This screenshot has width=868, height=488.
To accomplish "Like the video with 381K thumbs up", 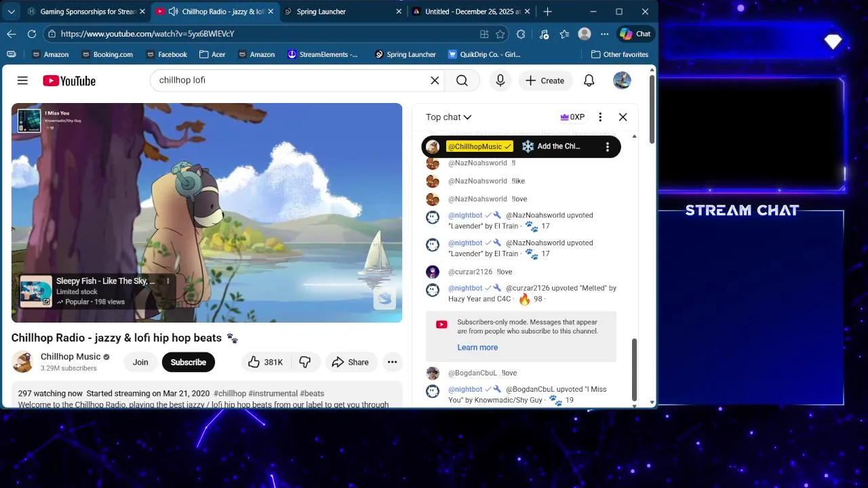I will coord(265,362).
